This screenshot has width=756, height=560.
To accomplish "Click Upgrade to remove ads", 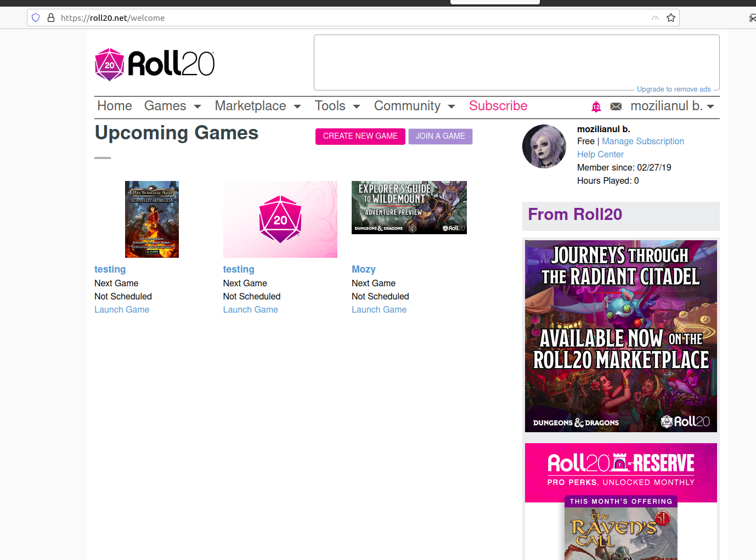I will pos(674,89).
